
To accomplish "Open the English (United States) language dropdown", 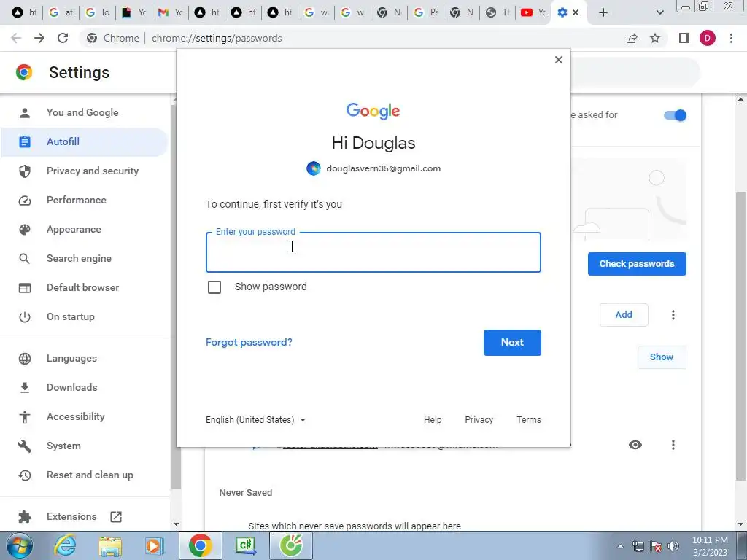I will tap(255, 420).
